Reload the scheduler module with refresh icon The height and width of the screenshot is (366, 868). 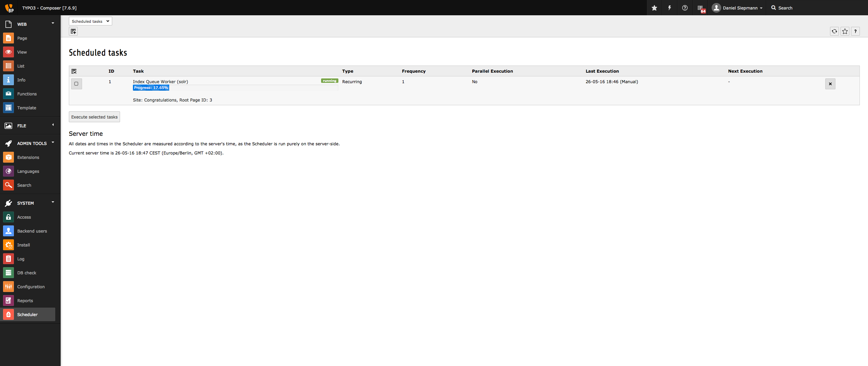click(834, 31)
